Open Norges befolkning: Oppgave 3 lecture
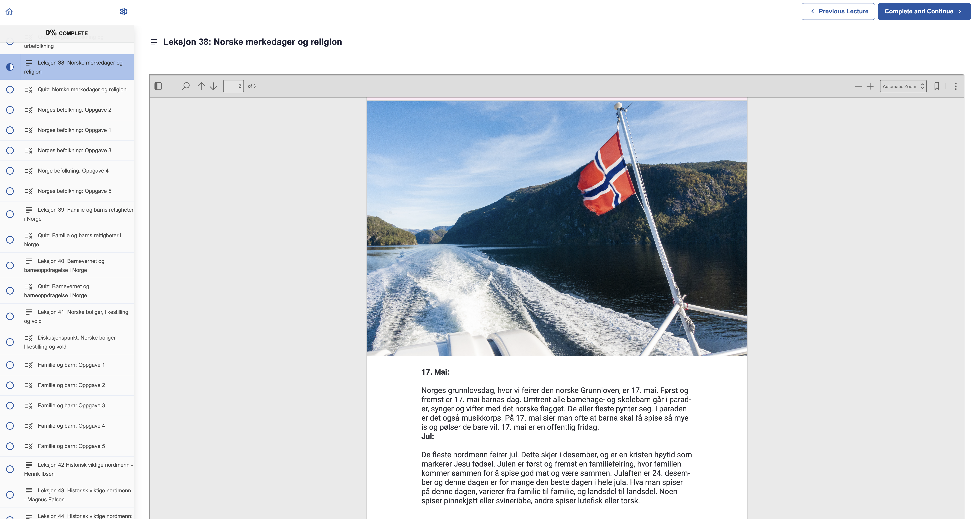Viewport: 980px width, 519px height. point(75,151)
